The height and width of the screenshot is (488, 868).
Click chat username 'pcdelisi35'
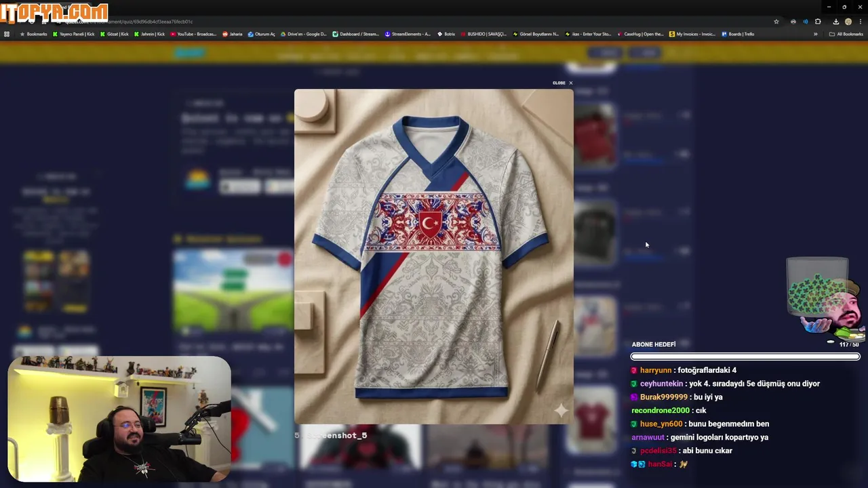[658, 451]
